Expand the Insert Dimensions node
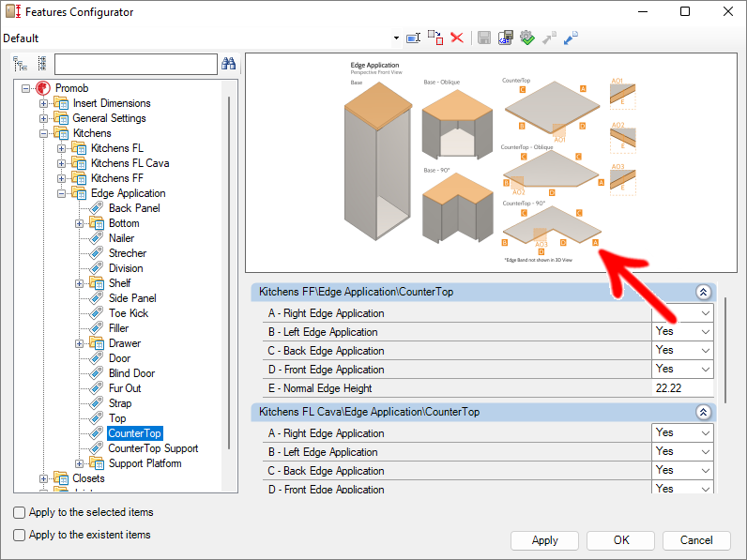Image resolution: width=747 pixels, height=560 pixels. click(x=43, y=103)
